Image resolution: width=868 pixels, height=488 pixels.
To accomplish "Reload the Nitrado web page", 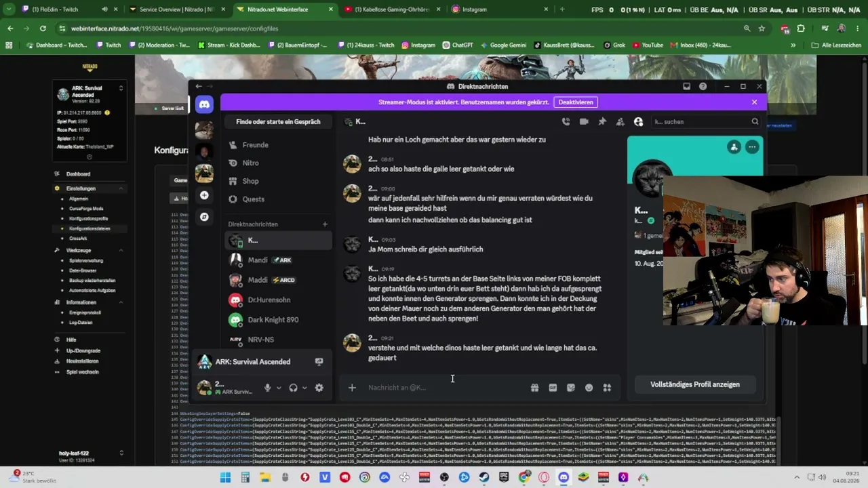I will 43,28.
